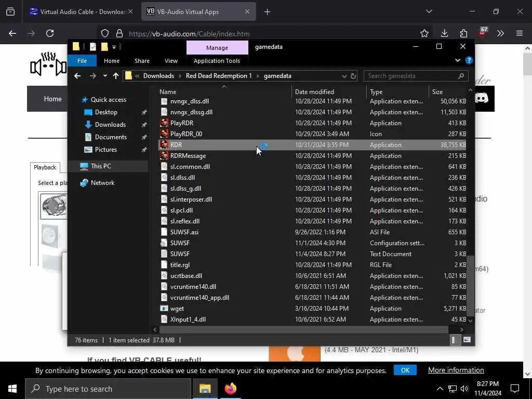Open the PlayRDR application file
Image resolution: width=532 pixels, height=399 pixels.
[x=181, y=123]
